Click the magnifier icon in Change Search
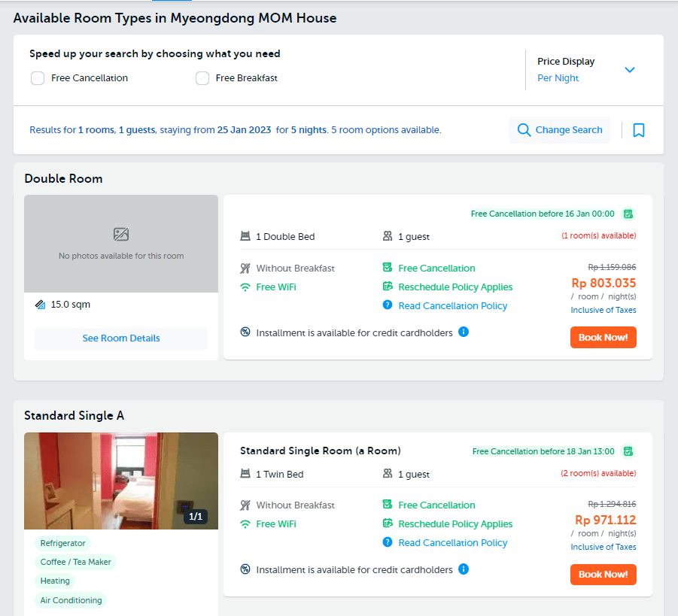Screen dimensions: 678x616 [524, 130]
